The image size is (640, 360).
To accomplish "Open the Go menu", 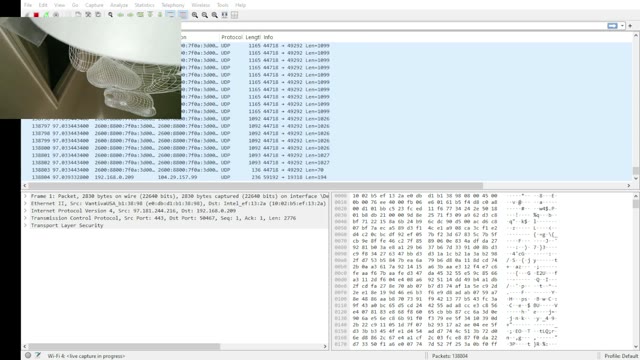I will [75, 5].
